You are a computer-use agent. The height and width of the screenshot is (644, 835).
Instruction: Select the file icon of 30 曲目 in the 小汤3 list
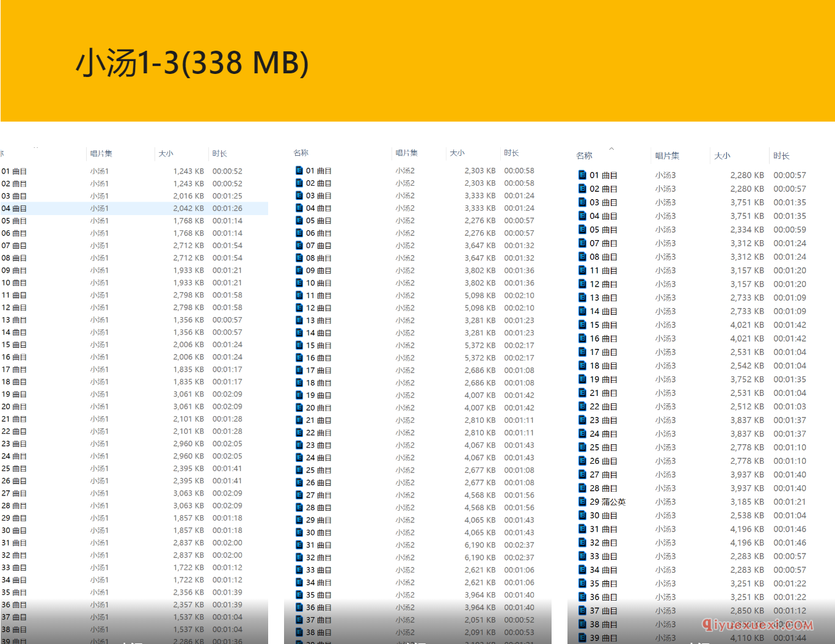click(582, 515)
